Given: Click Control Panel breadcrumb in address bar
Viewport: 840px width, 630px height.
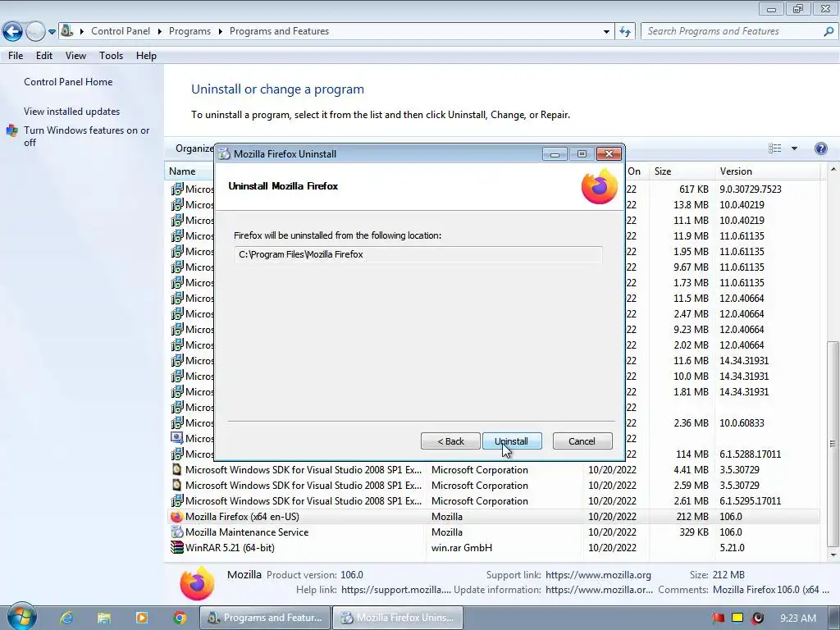Looking at the screenshot, I should point(121,31).
